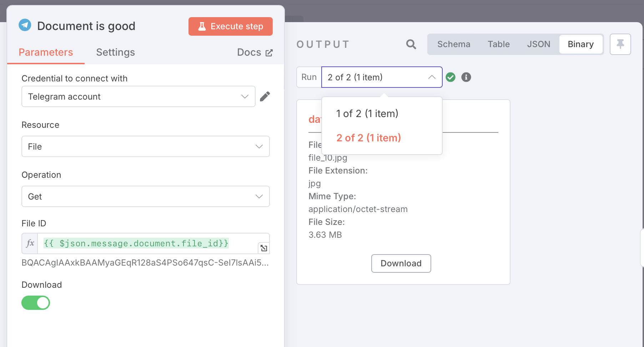Switch to the Settings tab
This screenshot has height=347, width=644.
(115, 52)
